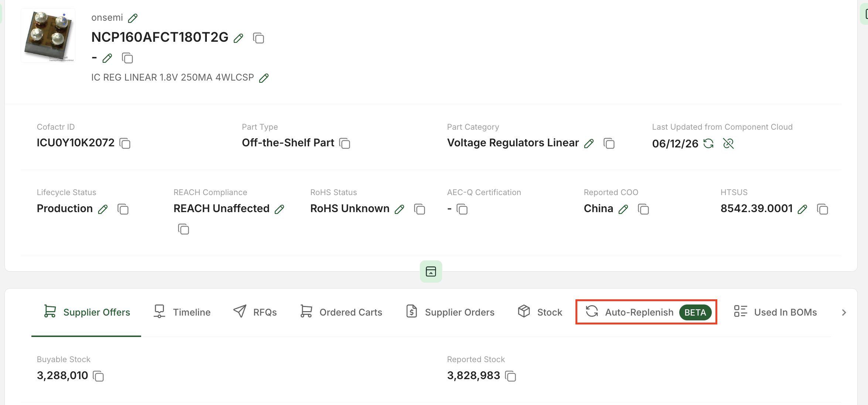Copy Reported Stock 3,828,983
This screenshot has width=868, height=405.
[x=510, y=376]
